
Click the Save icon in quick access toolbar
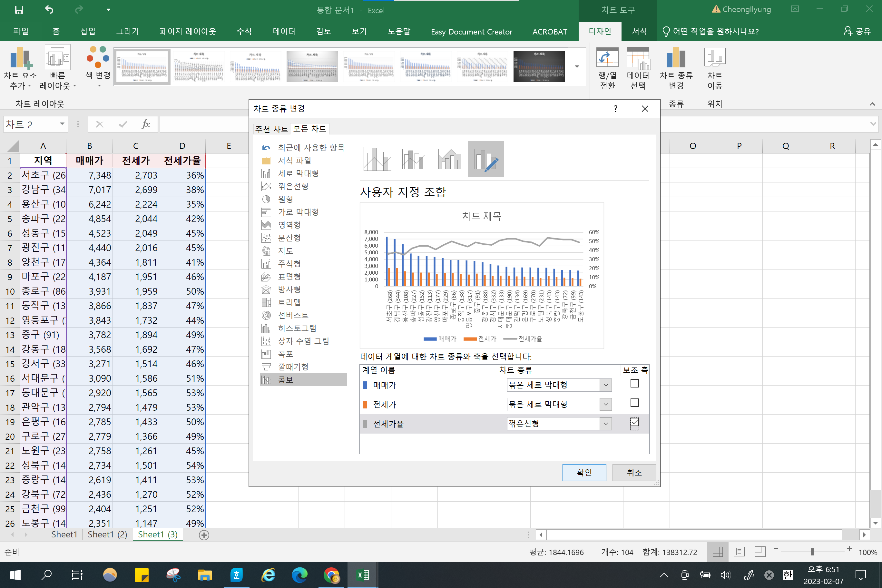click(19, 10)
